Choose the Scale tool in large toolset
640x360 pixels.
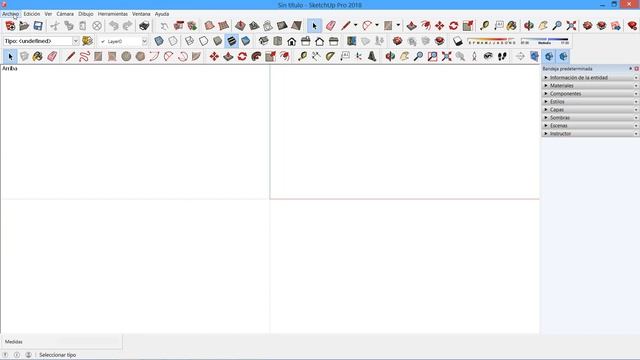tap(270, 56)
